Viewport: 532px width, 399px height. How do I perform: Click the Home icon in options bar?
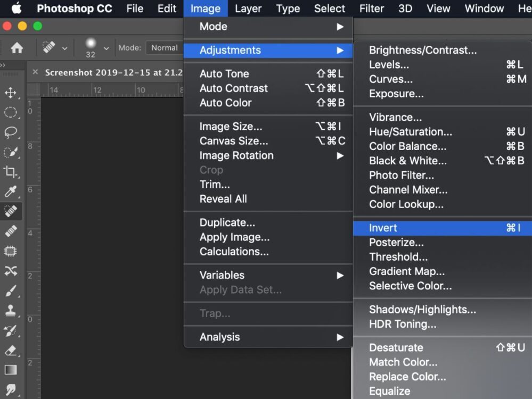click(x=17, y=48)
